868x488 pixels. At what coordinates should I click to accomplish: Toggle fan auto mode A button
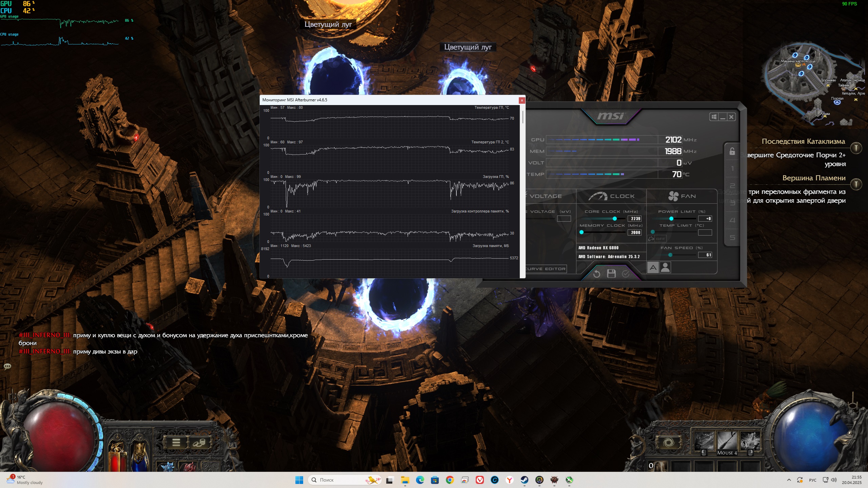[653, 267]
